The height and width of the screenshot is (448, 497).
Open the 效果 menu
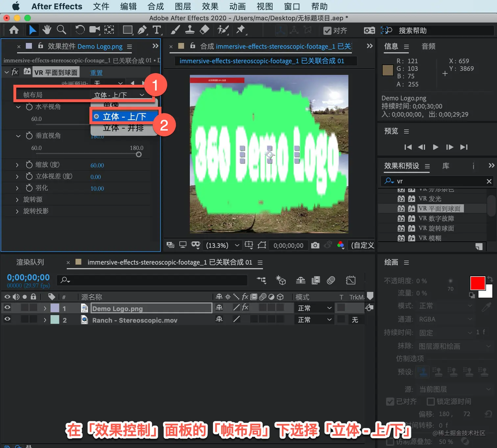coord(210,6)
